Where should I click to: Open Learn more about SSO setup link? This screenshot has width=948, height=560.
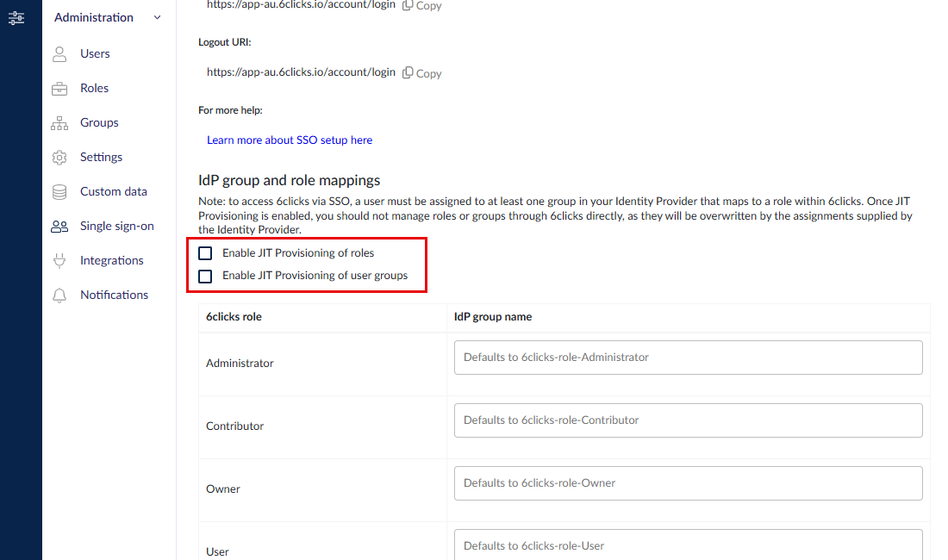click(x=290, y=140)
